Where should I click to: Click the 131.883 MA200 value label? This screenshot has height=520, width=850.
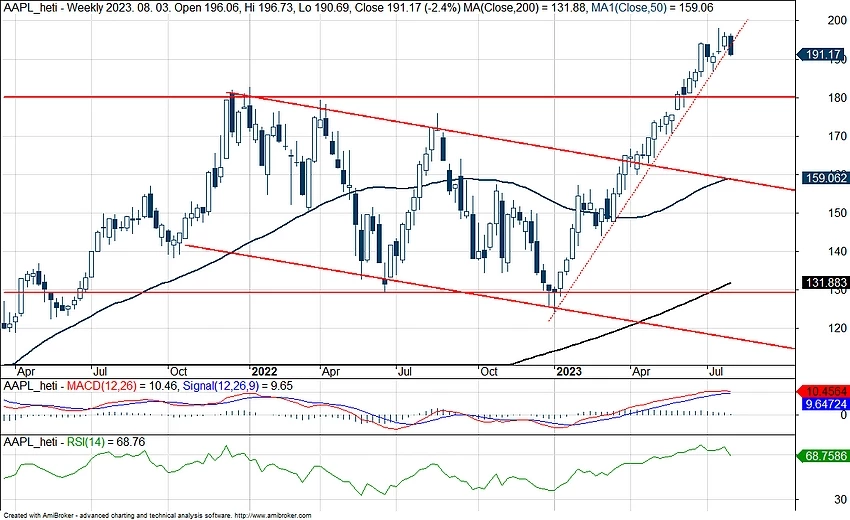[825, 283]
